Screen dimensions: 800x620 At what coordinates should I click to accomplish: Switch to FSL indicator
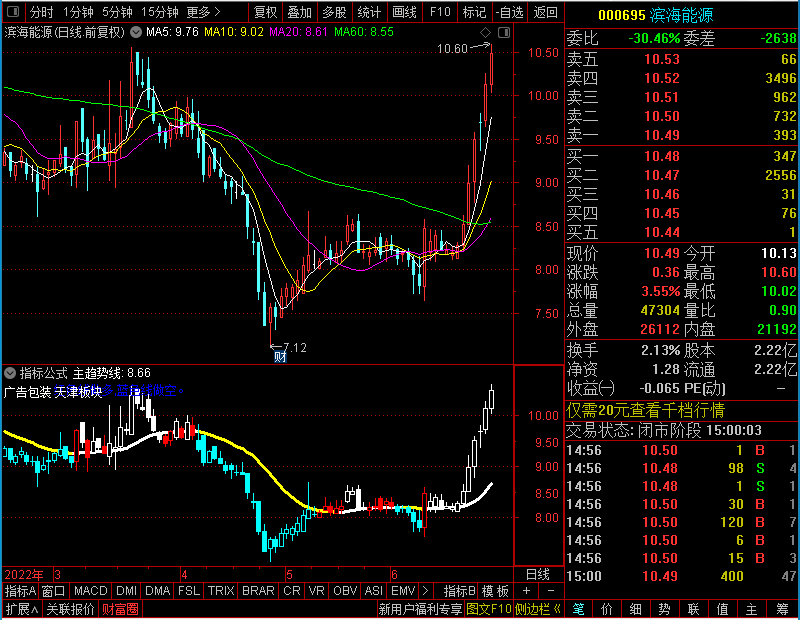(x=189, y=591)
